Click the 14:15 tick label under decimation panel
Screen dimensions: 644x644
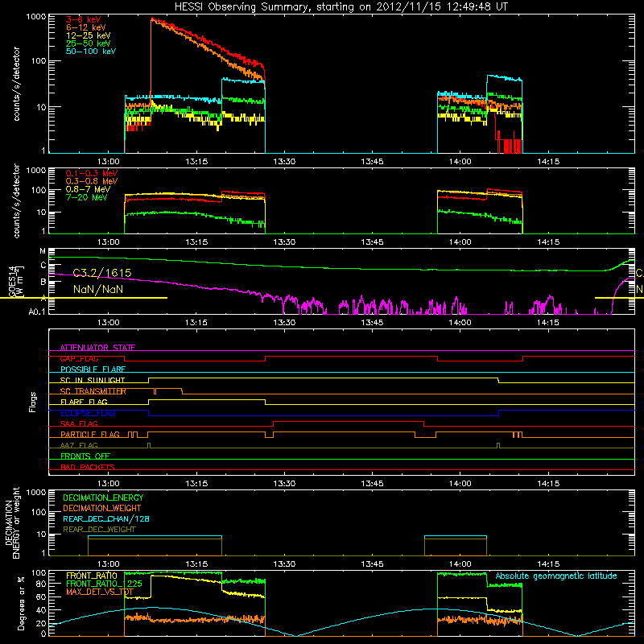[x=548, y=564]
